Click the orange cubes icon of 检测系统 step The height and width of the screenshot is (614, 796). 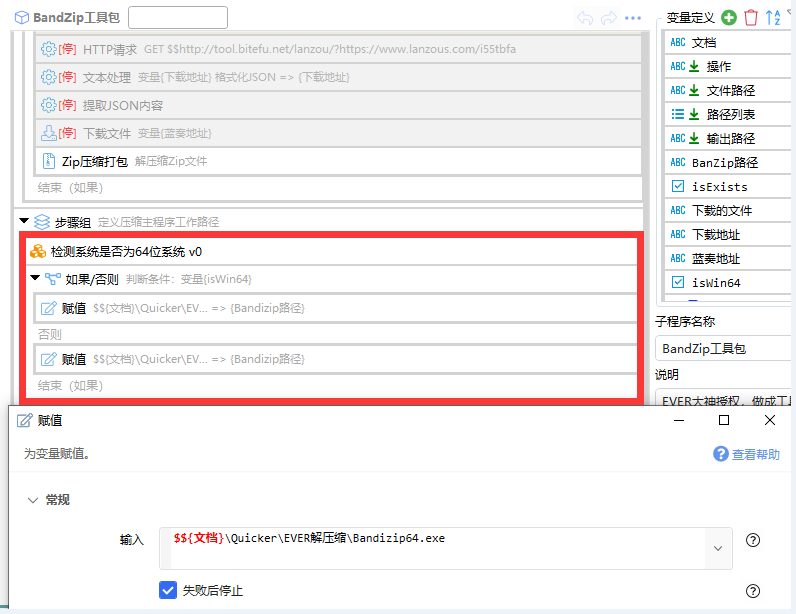[38, 251]
